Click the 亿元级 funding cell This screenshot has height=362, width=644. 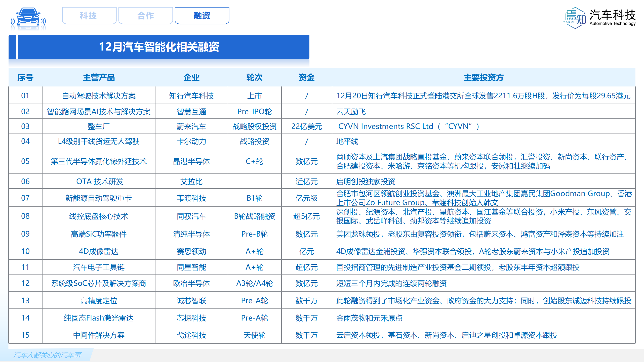307,198
